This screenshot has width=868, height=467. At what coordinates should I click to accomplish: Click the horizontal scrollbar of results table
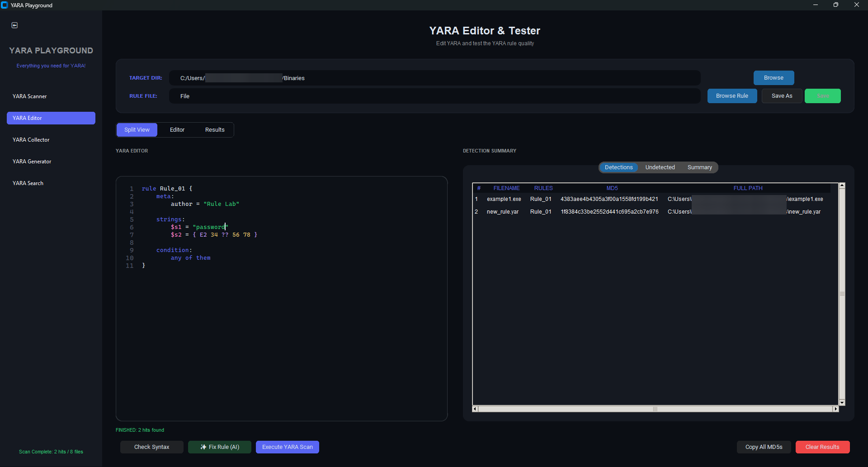(655, 409)
